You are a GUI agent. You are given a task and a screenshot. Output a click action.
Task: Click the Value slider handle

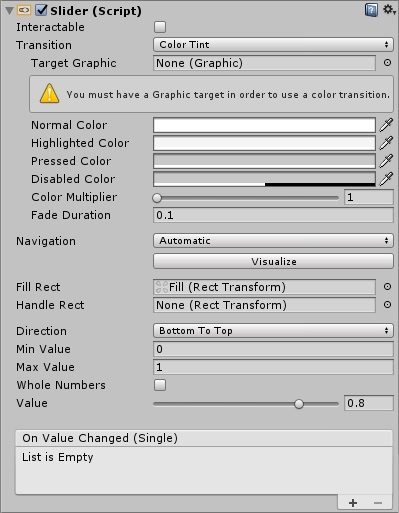pyautogui.click(x=299, y=404)
